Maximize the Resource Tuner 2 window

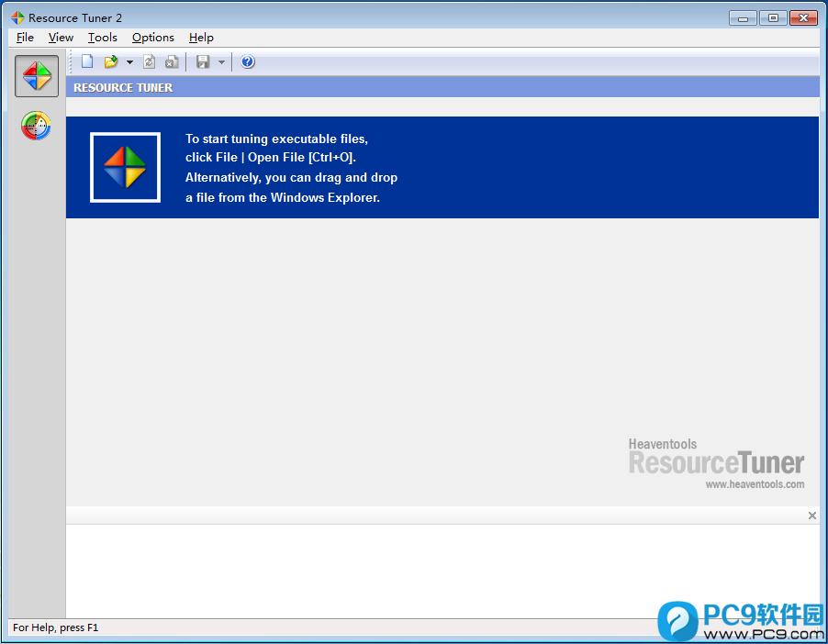(x=773, y=18)
